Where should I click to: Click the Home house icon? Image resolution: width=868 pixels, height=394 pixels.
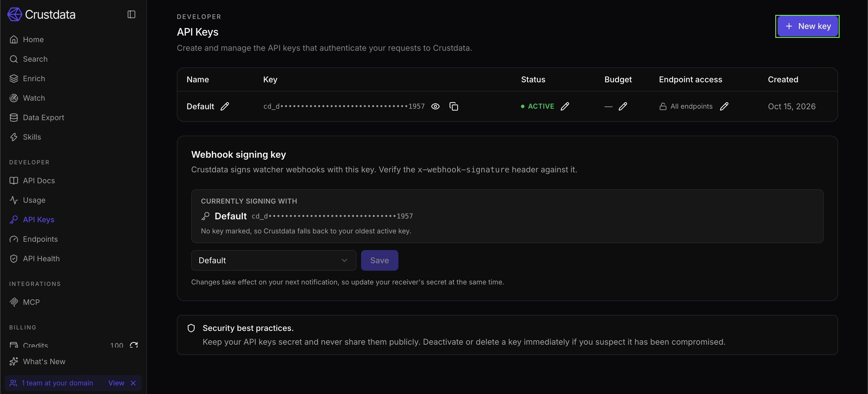pyautogui.click(x=14, y=39)
